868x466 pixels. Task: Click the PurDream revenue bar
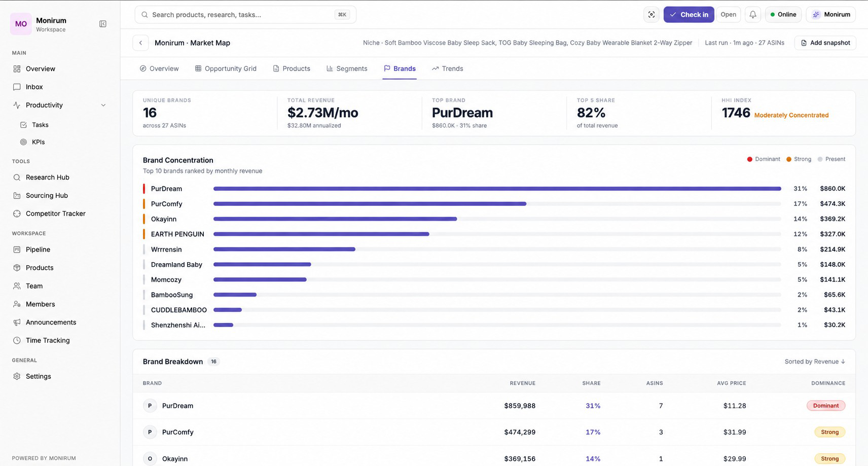pos(497,189)
